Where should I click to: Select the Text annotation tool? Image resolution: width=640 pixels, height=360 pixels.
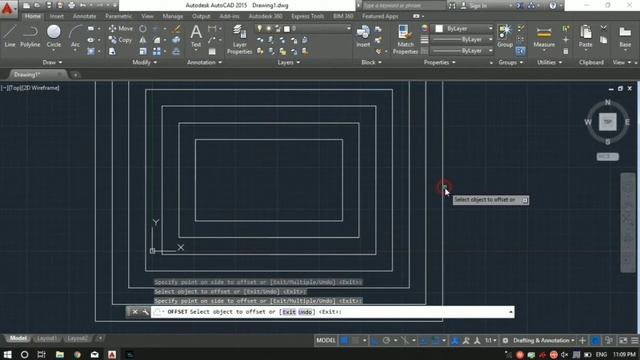click(x=196, y=36)
